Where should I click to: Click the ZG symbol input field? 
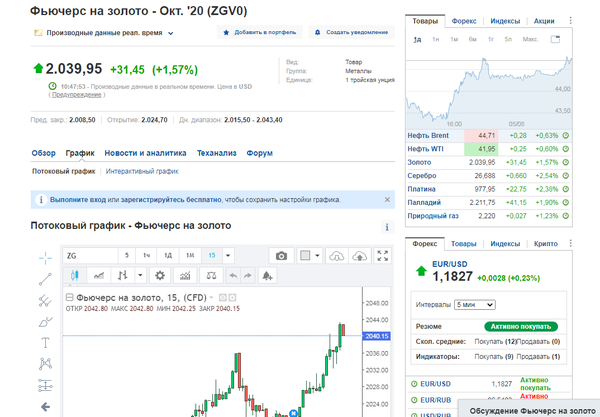click(x=90, y=256)
